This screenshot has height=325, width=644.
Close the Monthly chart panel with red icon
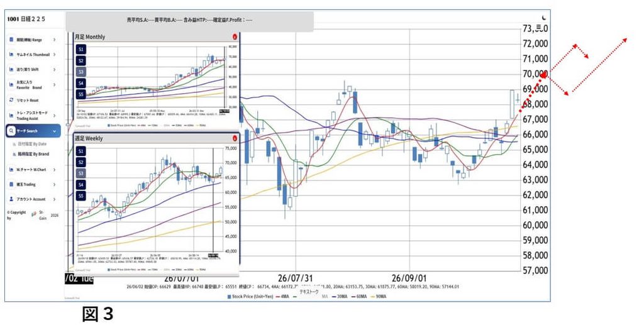click(235, 36)
